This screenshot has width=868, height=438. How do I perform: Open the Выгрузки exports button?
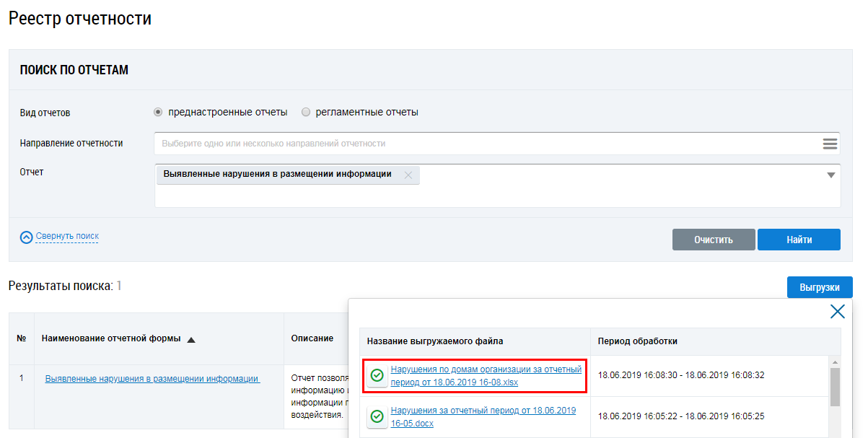pos(819,287)
